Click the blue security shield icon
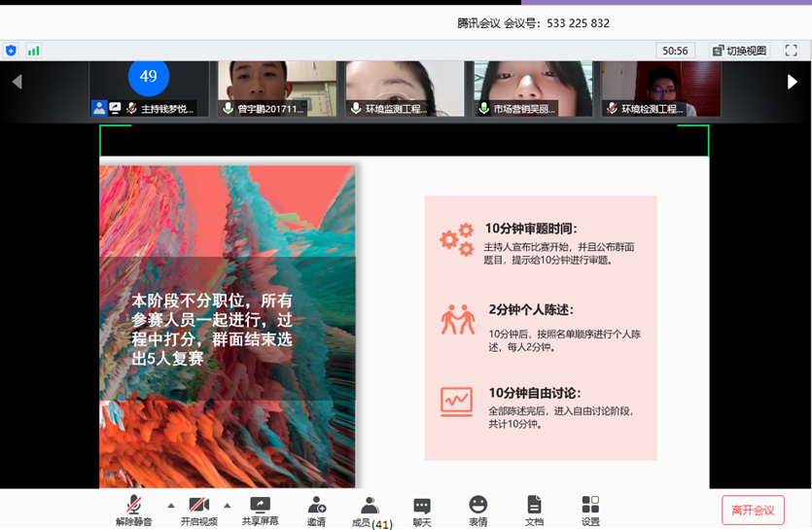 click(12, 51)
